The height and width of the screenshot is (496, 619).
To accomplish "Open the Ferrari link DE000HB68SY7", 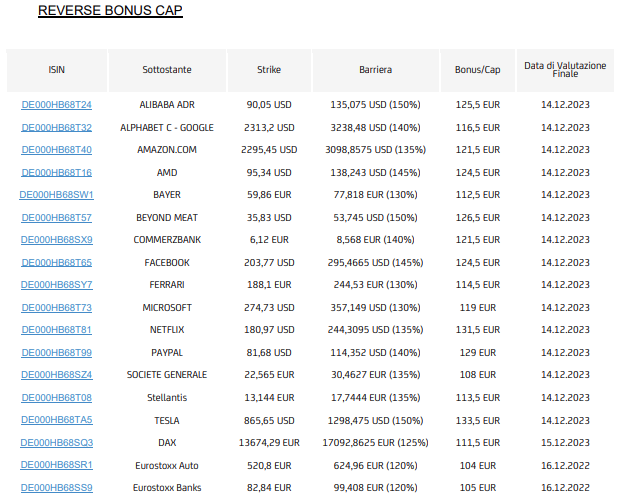I will [x=56, y=285].
